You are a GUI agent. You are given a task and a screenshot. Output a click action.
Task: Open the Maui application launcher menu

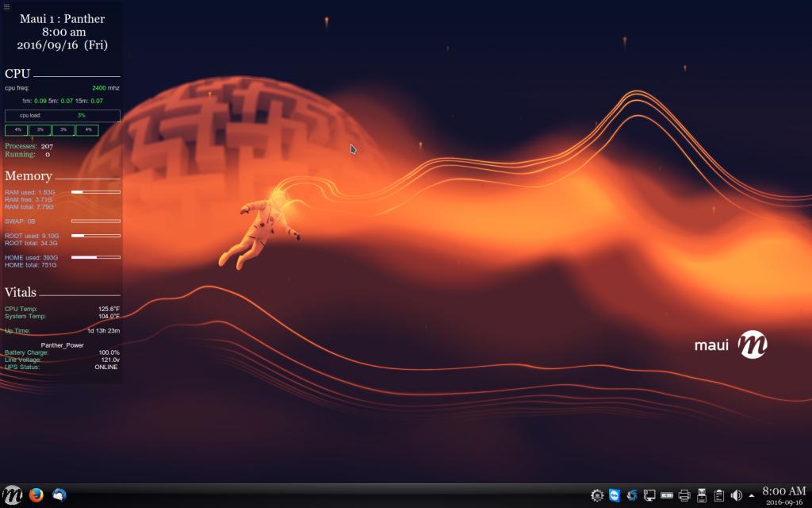(12, 495)
